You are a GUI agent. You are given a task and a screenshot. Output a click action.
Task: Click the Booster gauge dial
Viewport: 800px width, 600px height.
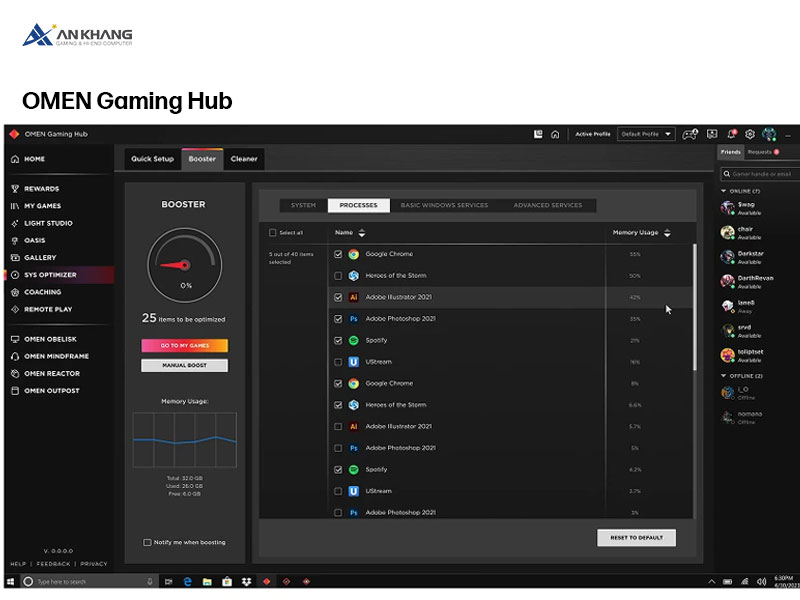pyautogui.click(x=185, y=265)
